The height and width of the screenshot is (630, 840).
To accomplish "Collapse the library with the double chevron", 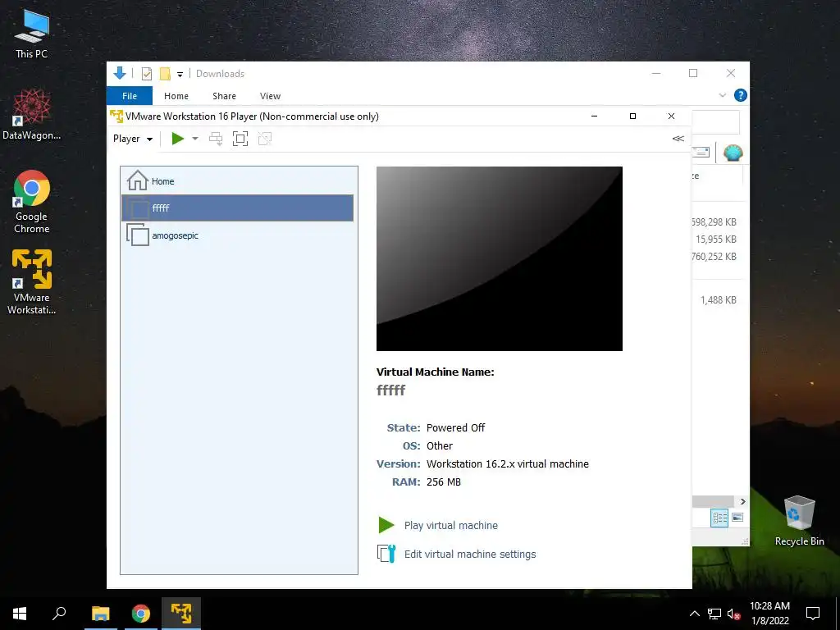I will 678,139.
